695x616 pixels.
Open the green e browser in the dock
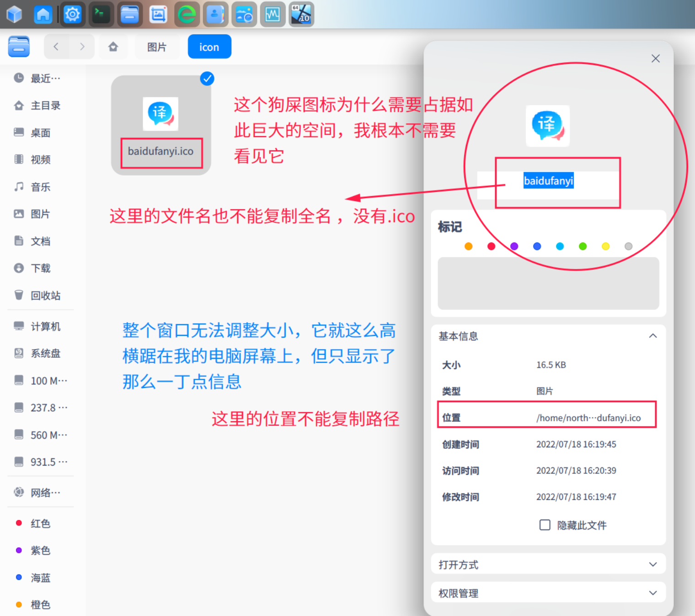(x=187, y=15)
